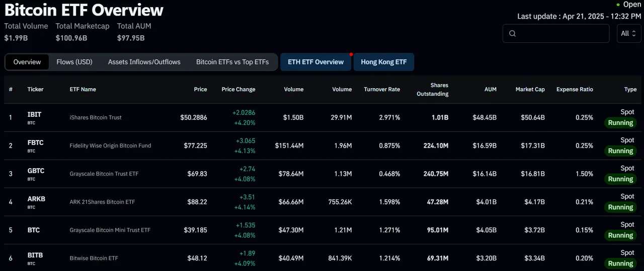Select Grayscale Bitcoin Mini Trust ETF

tap(110, 230)
